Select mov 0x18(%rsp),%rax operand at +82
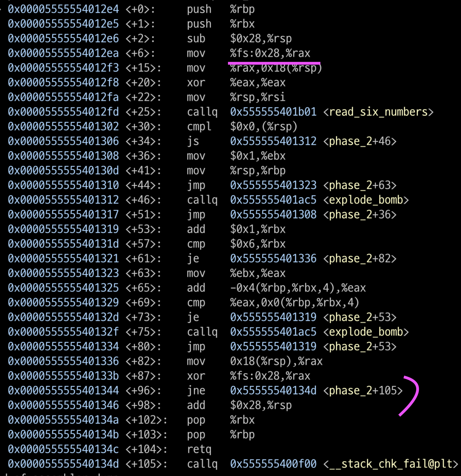Screen dimensions: 461x476 click(x=276, y=361)
